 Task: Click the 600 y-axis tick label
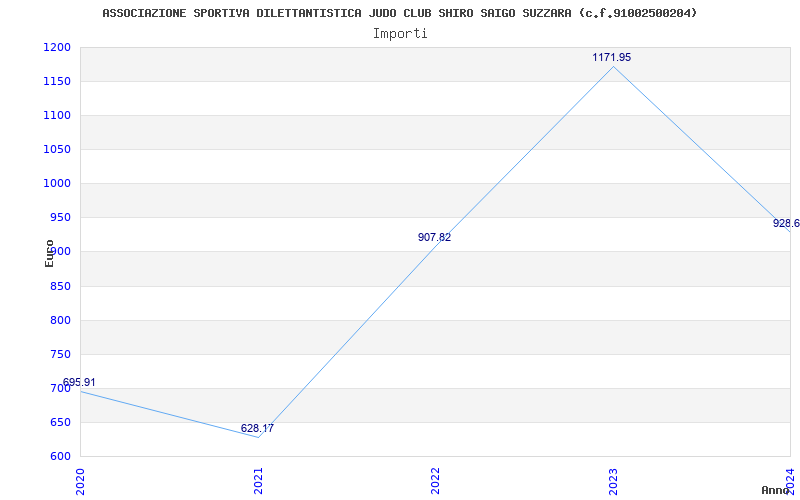tap(60, 457)
